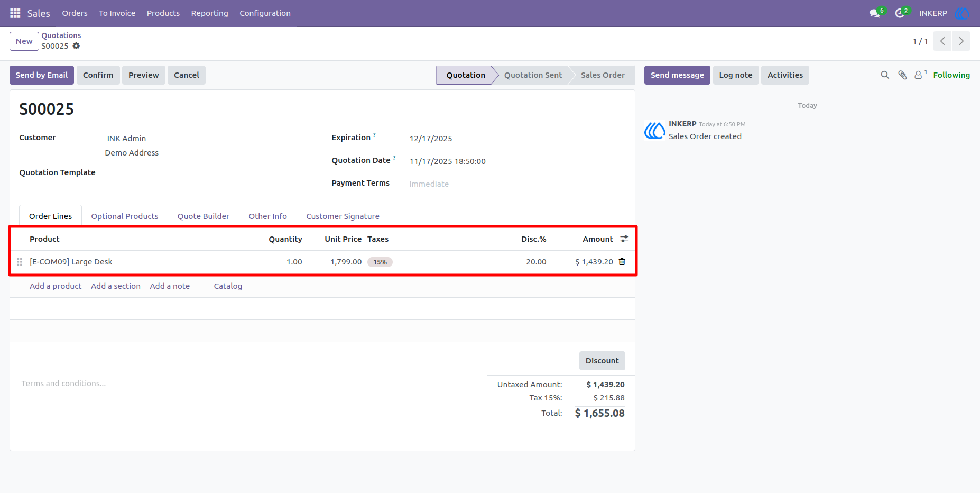The width and height of the screenshot is (980, 493).
Task: Open the Reporting menu
Action: tap(209, 13)
